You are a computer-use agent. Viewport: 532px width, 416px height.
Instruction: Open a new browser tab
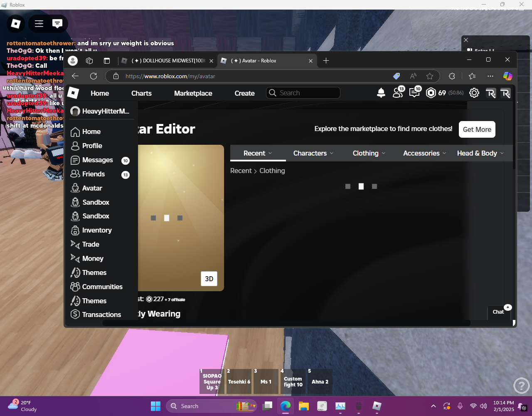326,61
